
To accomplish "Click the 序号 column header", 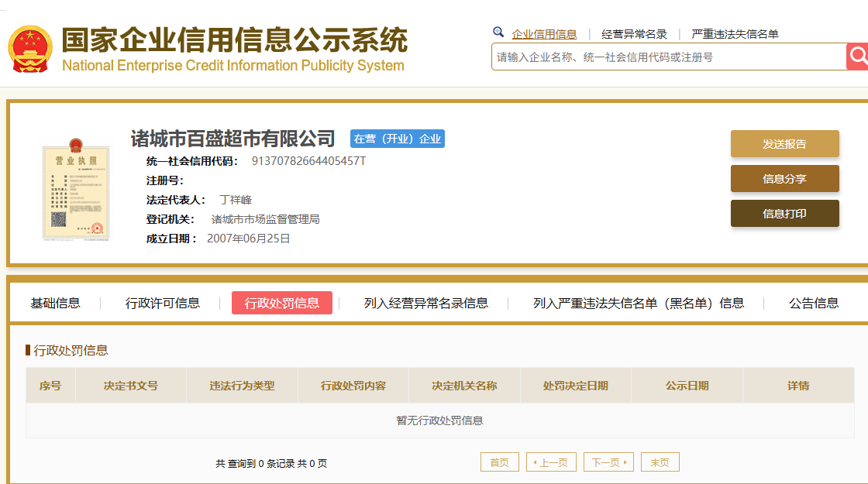I will click(x=50, y=386).
